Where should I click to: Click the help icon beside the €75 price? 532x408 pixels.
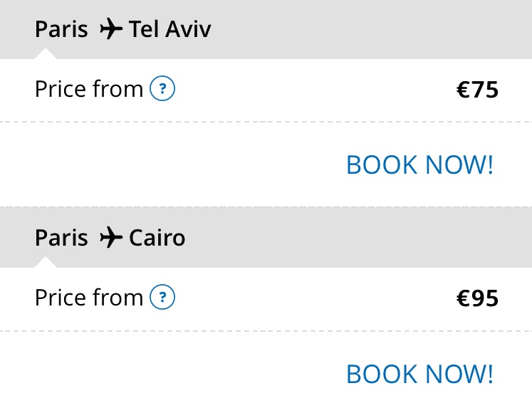coord(162,89)
